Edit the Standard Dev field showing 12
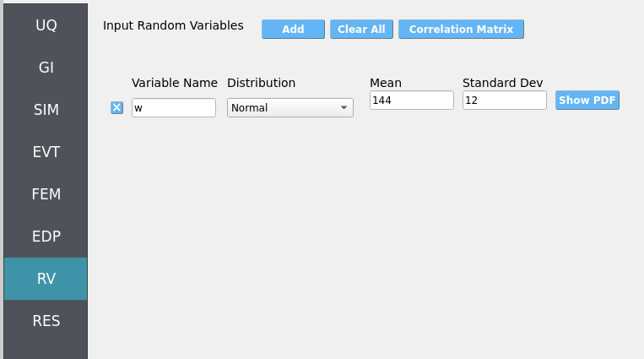This screenshot has height=359, width=644. click(505, 101)
